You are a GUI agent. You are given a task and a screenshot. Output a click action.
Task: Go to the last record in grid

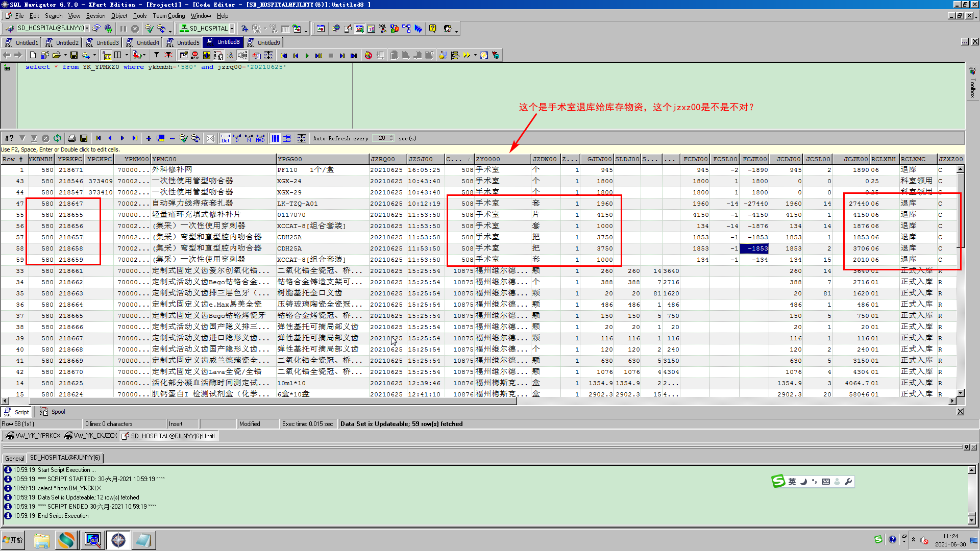coord(135,138)
